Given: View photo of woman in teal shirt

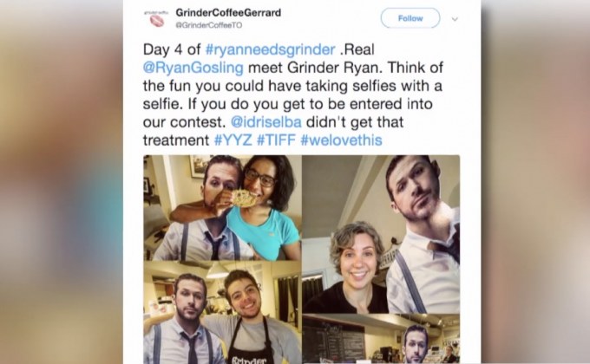Looking at the screenshot, I should (x=222, y=208).
